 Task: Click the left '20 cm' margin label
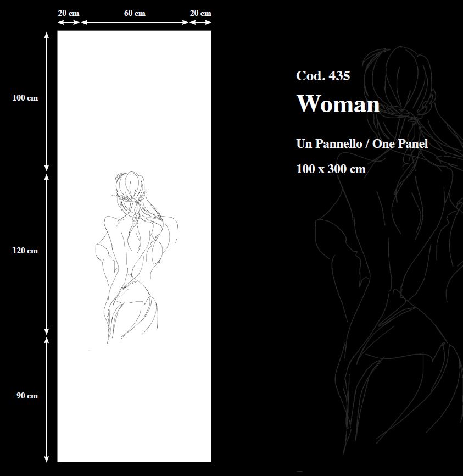click(x=69, y=13)
